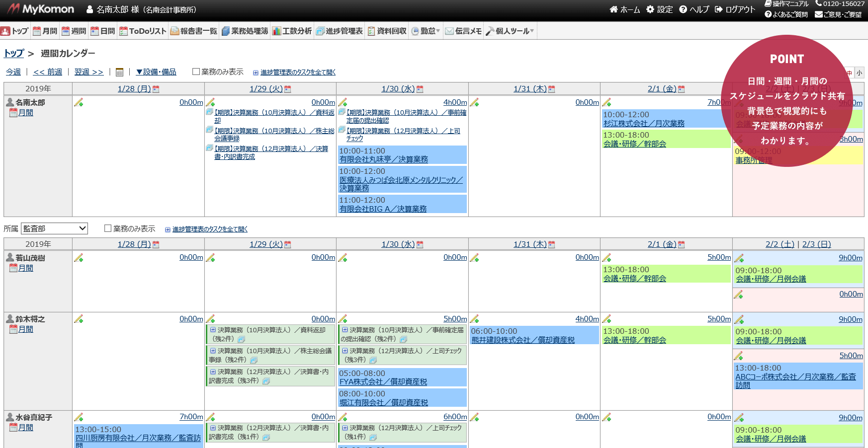Open 業務処理簿 from toolbar

(245, 31)
